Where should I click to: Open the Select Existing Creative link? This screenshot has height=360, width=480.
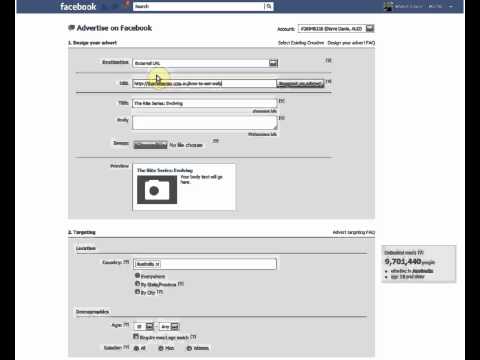pos(301,43)
